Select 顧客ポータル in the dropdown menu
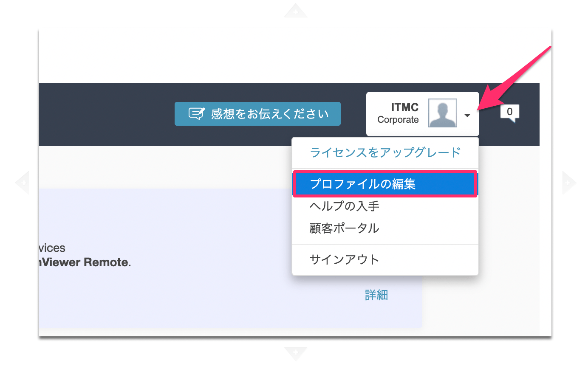This screenshot has width=588, height=372. tap(385, 228)
